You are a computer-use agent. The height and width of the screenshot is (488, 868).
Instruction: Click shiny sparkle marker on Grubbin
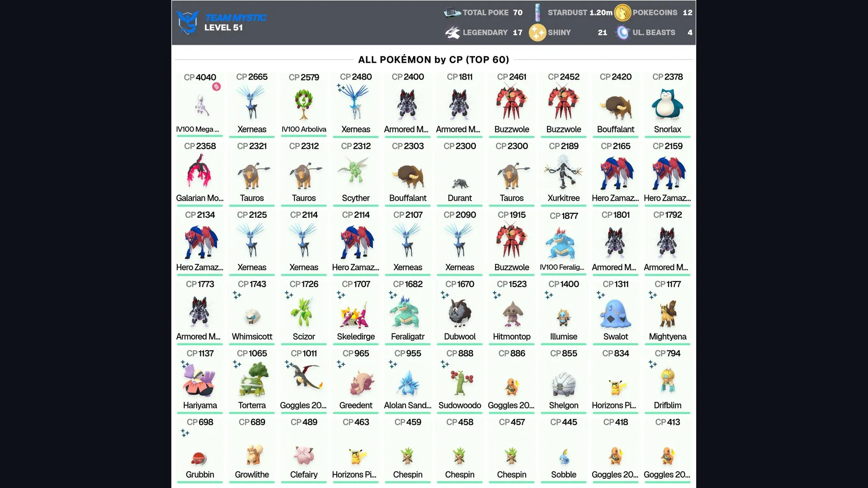point(185,433)
